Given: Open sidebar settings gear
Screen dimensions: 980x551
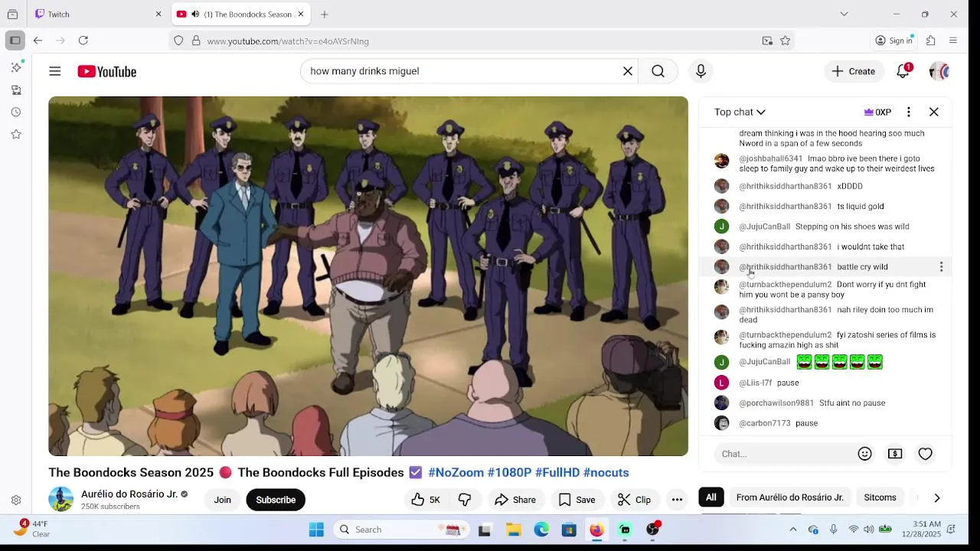Looking at the screenshot, I should click(x=16, y=500).
